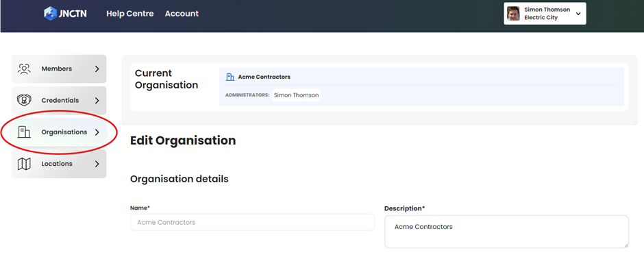Select the Locations sidebar item
Image resolution: width=644 pixels, height=257 pixels.
(59, 164)
